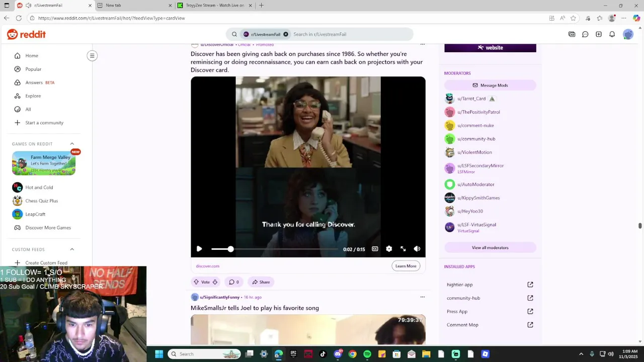Open the Discover post options menu
Image resolution: width=644 pixels, height=362 pixels.
click(423, 44)
